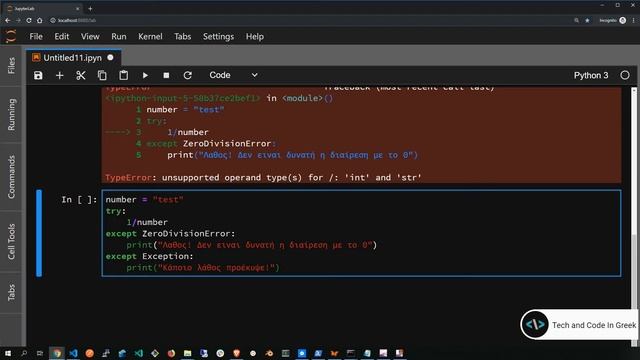Close the JupyterLab browser tab
This screenshot has width=640, height=360.
click(x=77, y=9)
